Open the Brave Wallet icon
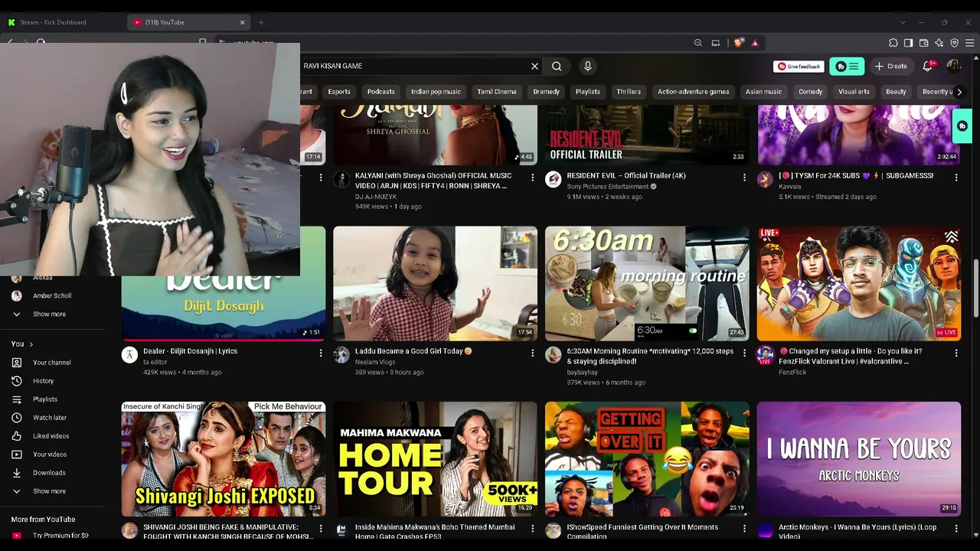The height and width of the screenshot is (551, 980). (924, 43)
